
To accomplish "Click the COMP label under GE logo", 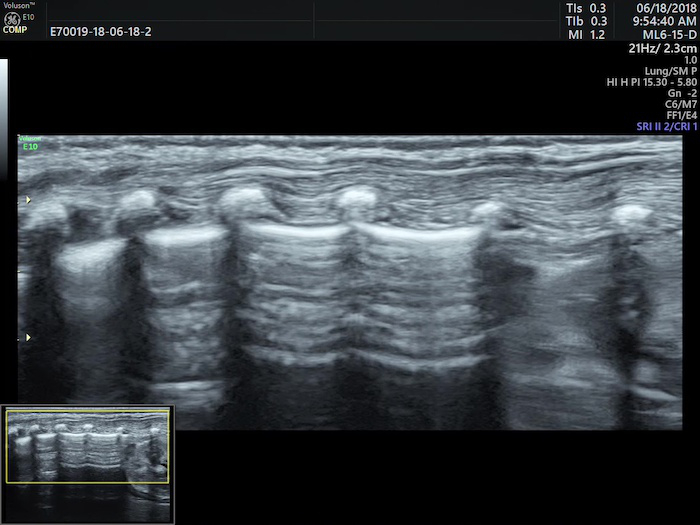I will pos(15,30).
